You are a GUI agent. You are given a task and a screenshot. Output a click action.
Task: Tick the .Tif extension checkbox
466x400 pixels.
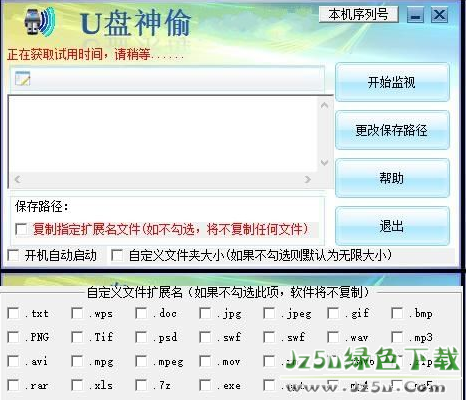pos(77,337)
